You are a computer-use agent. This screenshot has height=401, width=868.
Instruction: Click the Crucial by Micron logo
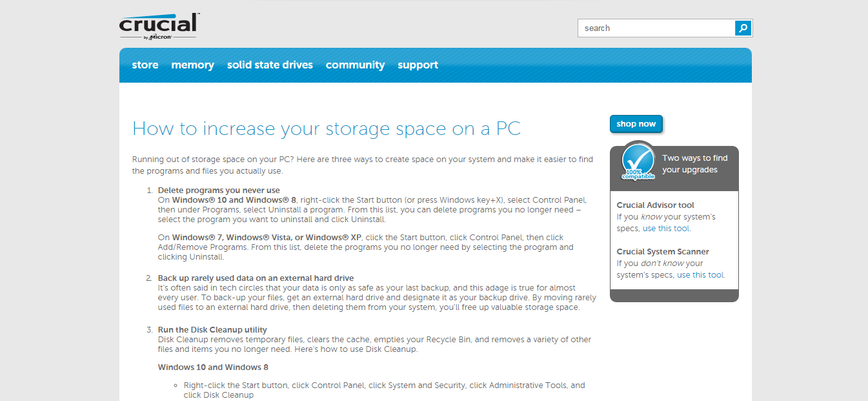159,26
